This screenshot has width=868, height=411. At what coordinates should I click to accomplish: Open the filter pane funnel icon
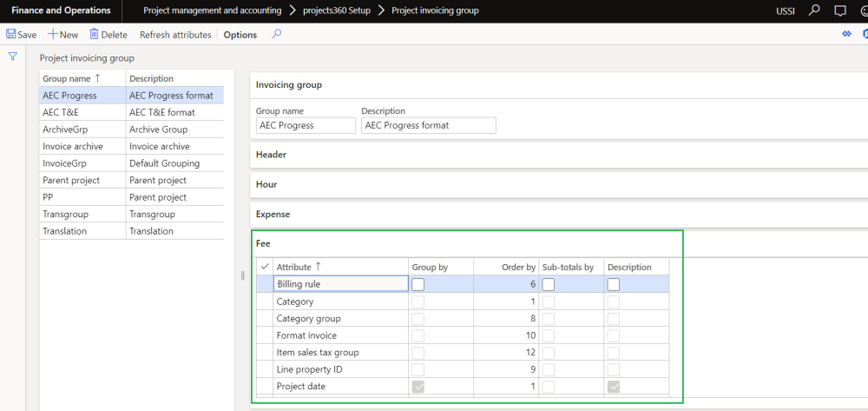(x=13, y=56)
